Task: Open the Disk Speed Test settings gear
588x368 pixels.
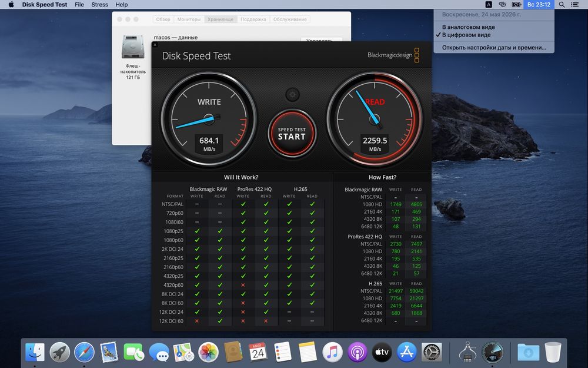Action: click(292, 95)
